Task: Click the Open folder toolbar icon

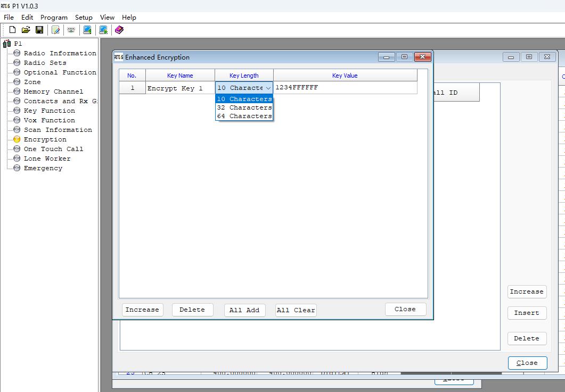Action: [x=26, y=30]
